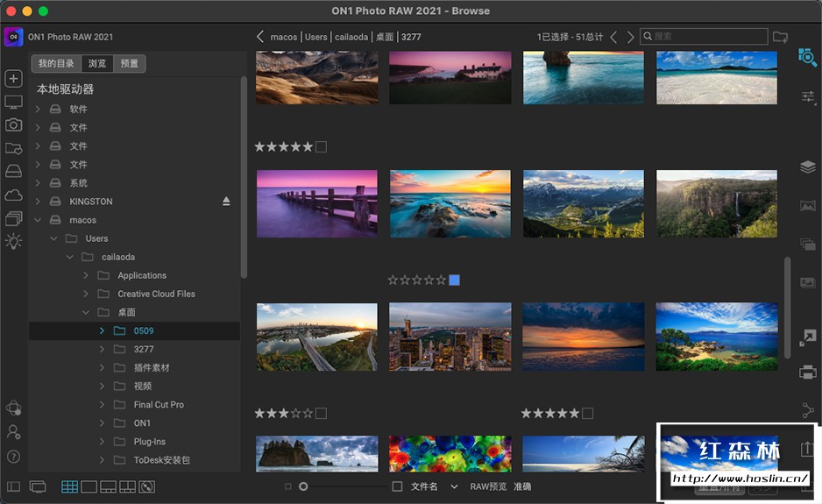Eject the KINGSTON drive
The image size is (822, 504).
pyautogui.click(x=226, y=202)
